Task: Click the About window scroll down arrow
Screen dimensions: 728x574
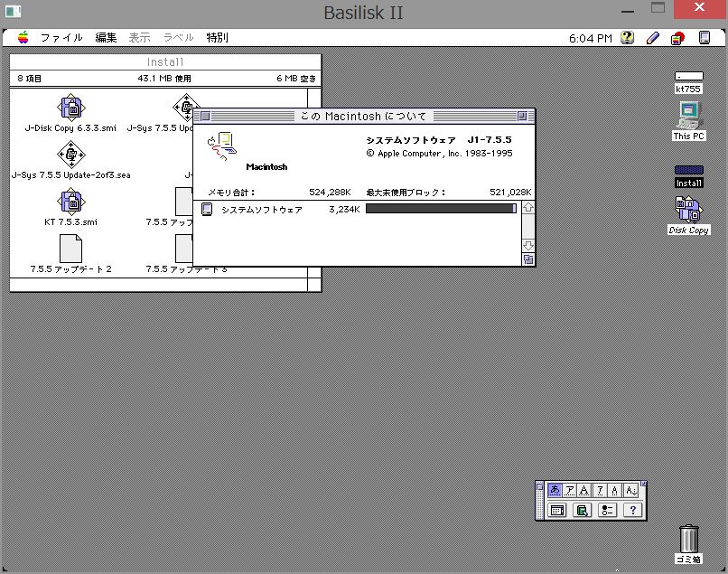Action: (x=527, y=245)
